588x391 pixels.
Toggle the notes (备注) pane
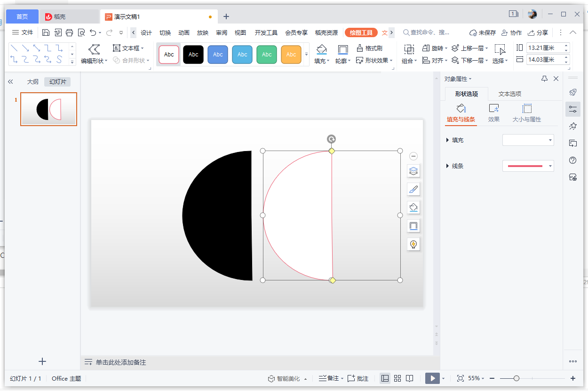331,378
